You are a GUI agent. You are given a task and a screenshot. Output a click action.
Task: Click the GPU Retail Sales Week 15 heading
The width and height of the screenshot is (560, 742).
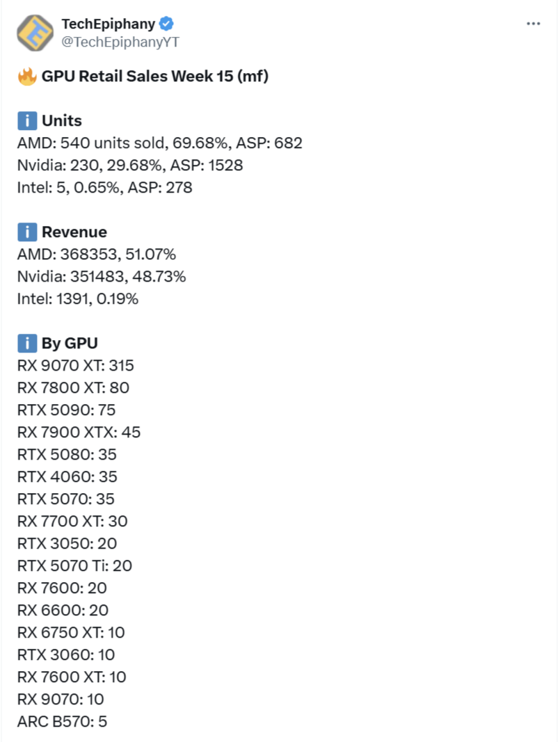tap(155, 76)
